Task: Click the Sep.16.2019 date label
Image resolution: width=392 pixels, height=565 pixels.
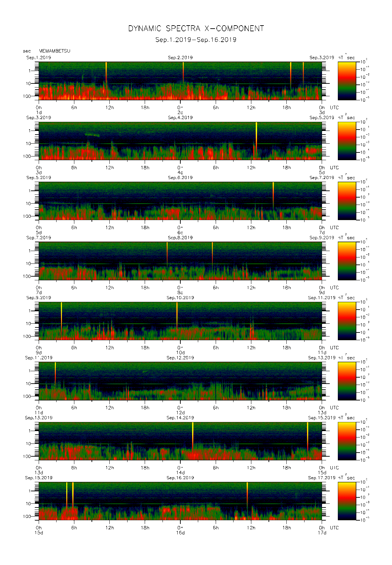Action: 180,478
